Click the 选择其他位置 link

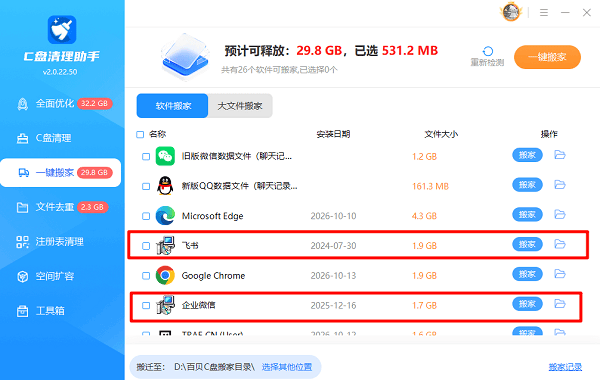click(x=287, y=367)
